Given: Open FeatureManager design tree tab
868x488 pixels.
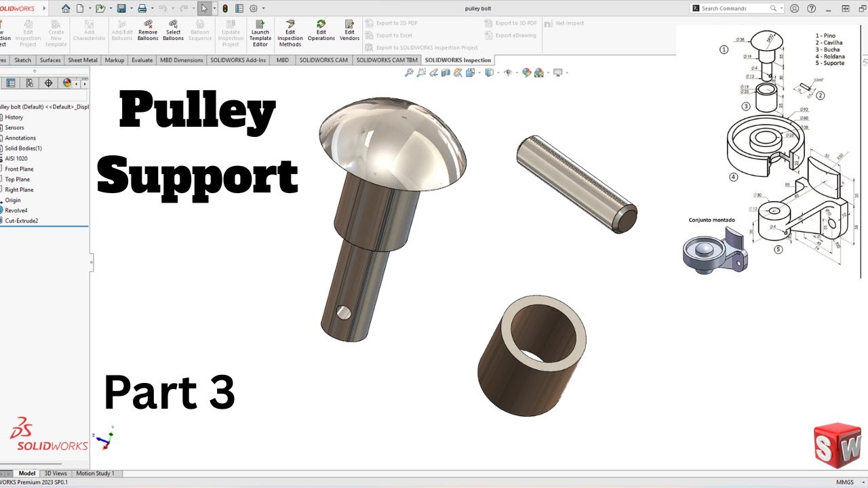Looking at the screenshot, I should [11, 83].
